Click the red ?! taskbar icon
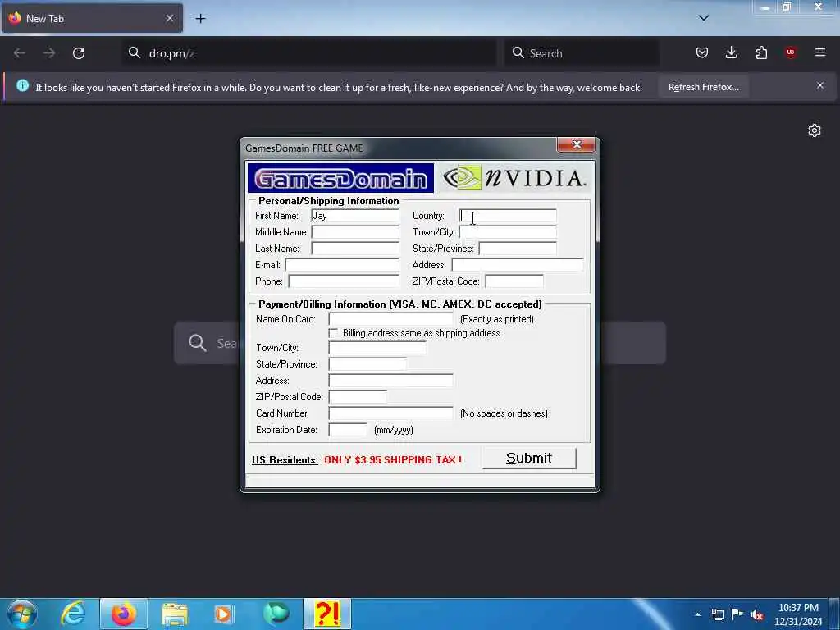 326,614
